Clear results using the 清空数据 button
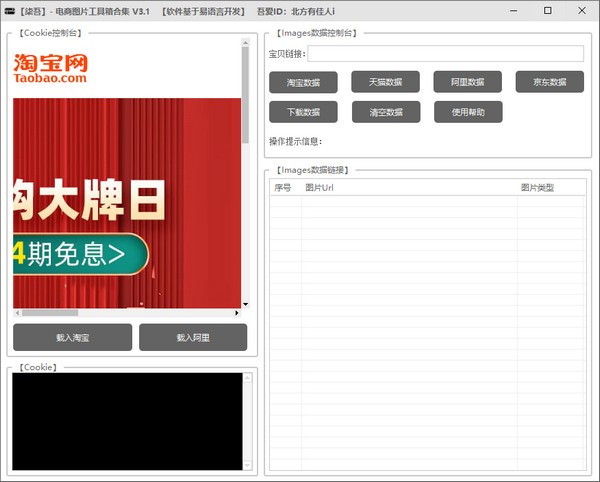The height and width of the screenshot is (482, 600). pos(385,112)
